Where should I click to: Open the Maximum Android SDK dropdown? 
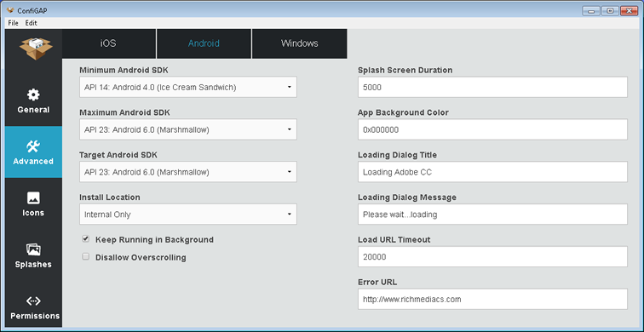click(x=188, y=129)
